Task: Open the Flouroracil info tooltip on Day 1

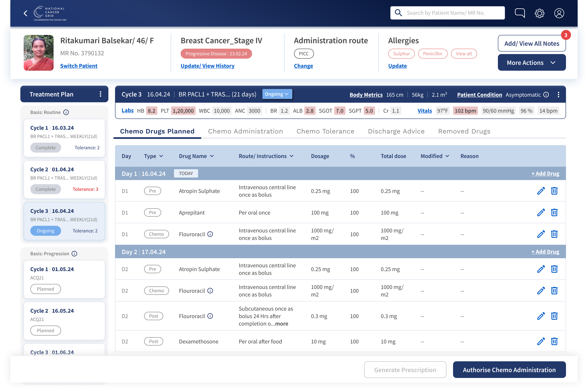Action: click(x=210, y=234)
